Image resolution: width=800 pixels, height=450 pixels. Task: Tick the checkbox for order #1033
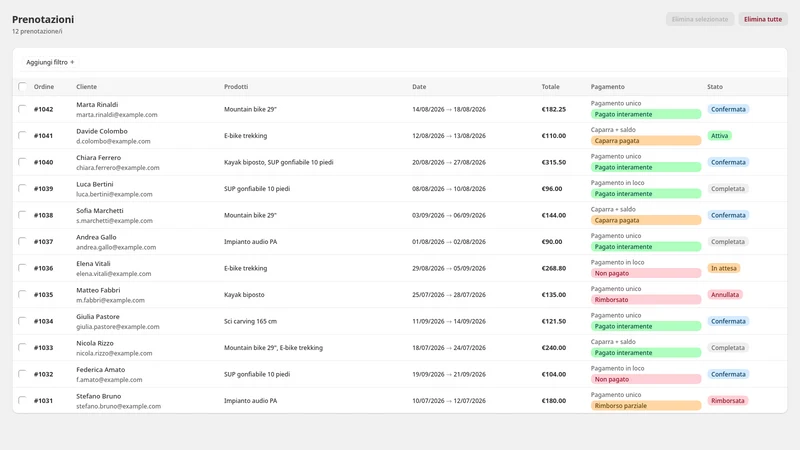click(22, 347)
